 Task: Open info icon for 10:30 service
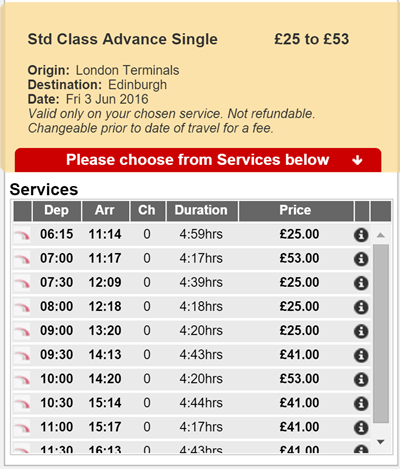tap(361, 403)
